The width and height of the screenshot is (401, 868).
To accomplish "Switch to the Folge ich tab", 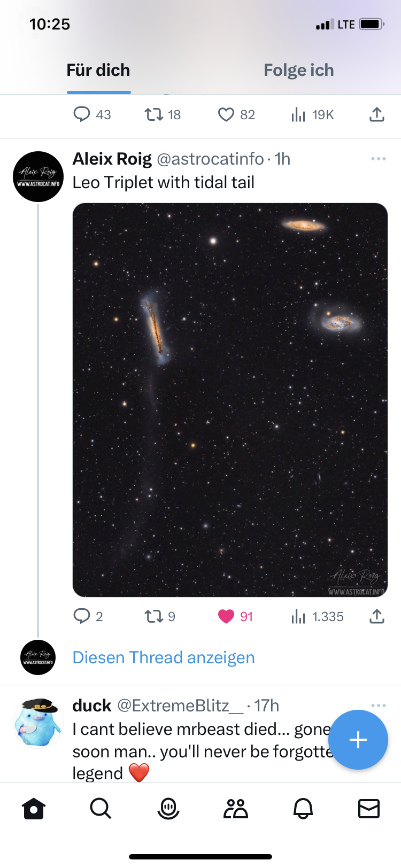I will tap(298, 69).
